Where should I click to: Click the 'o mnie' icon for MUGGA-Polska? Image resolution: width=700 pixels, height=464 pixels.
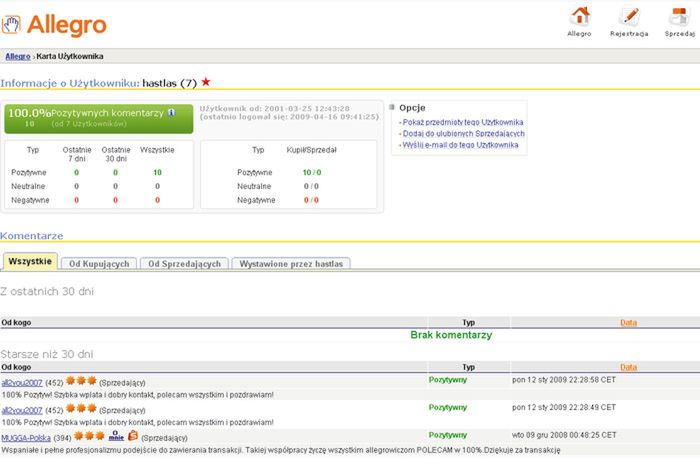(116, 435)
